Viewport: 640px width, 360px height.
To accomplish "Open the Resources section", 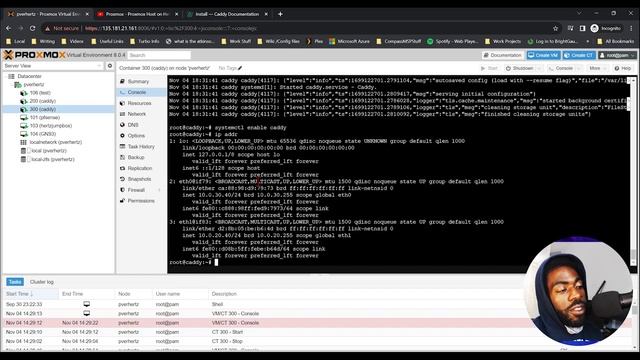I will click(139, 103).
